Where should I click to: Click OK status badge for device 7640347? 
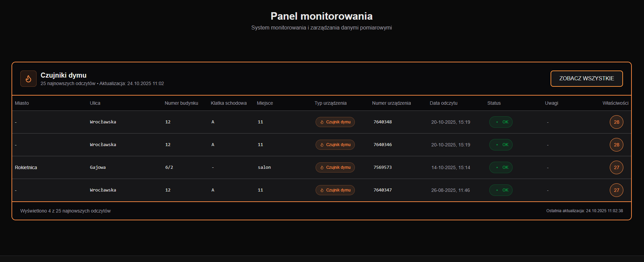(x=501, y=190)
